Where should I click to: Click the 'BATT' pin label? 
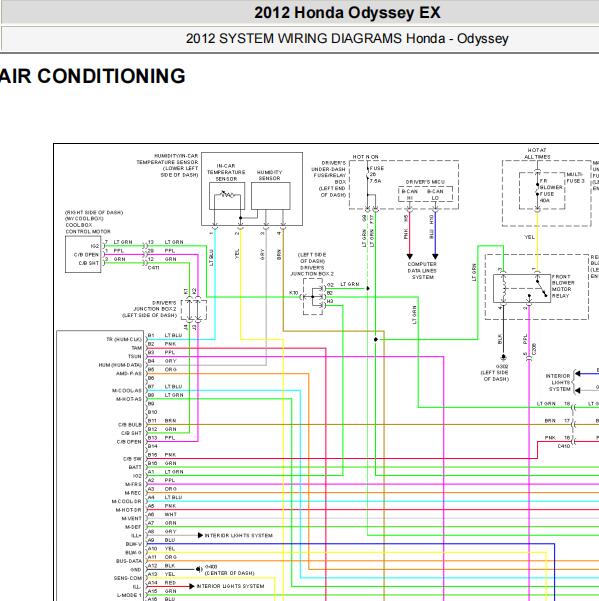135,467
